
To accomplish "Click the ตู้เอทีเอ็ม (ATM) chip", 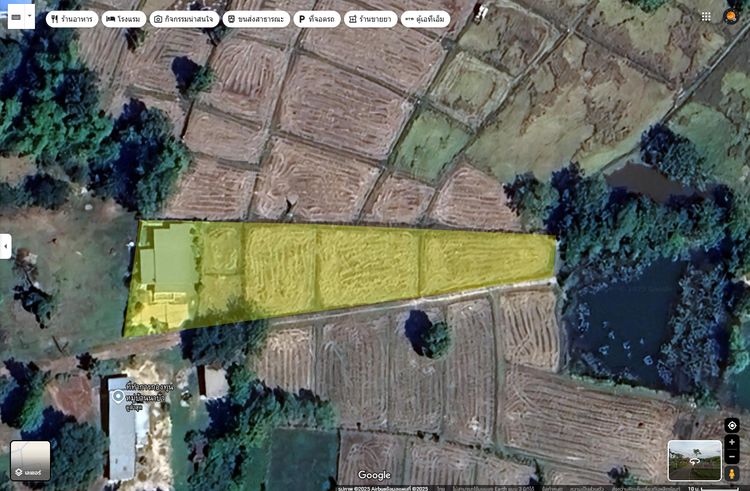I will coord(425,19).
